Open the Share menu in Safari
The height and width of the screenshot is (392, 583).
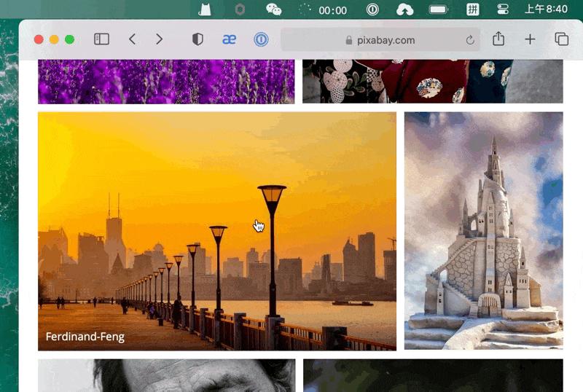click(x=498, y=39)
